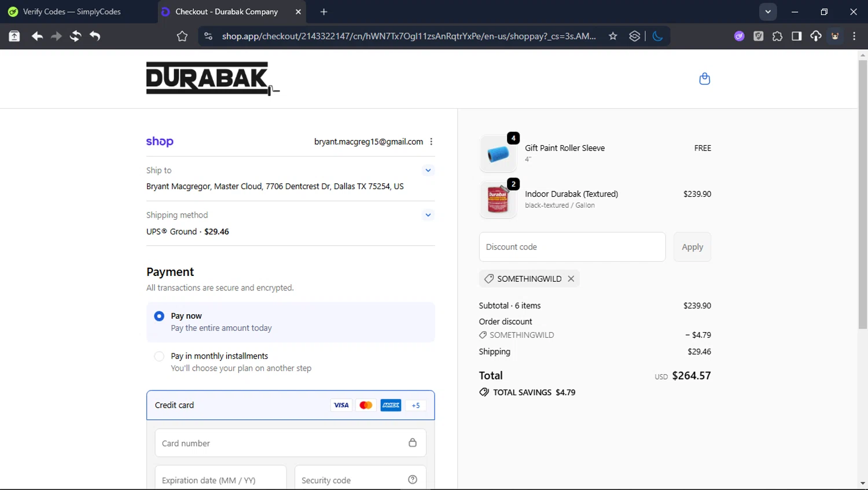This screenshot has height=490, width=868.
Task: Click the Indoor Durabak product thumbnail
Action: (x=498, y=200)
